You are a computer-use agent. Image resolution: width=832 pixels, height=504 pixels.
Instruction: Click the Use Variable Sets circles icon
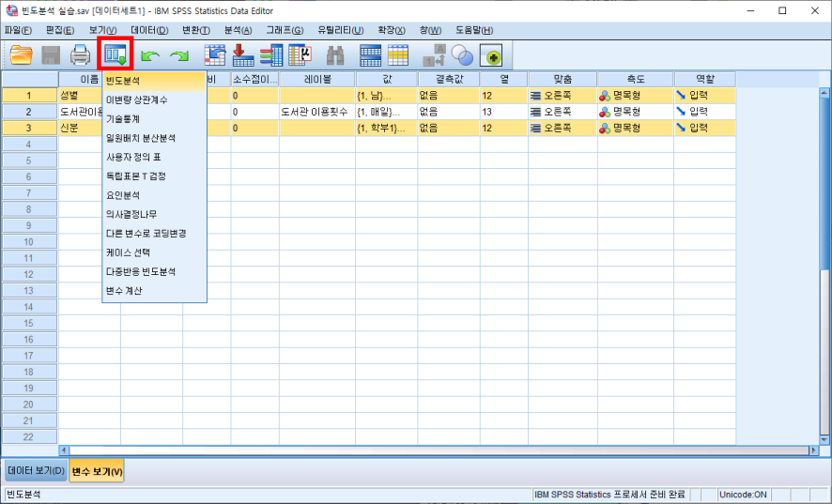click(x=462, y=55)
